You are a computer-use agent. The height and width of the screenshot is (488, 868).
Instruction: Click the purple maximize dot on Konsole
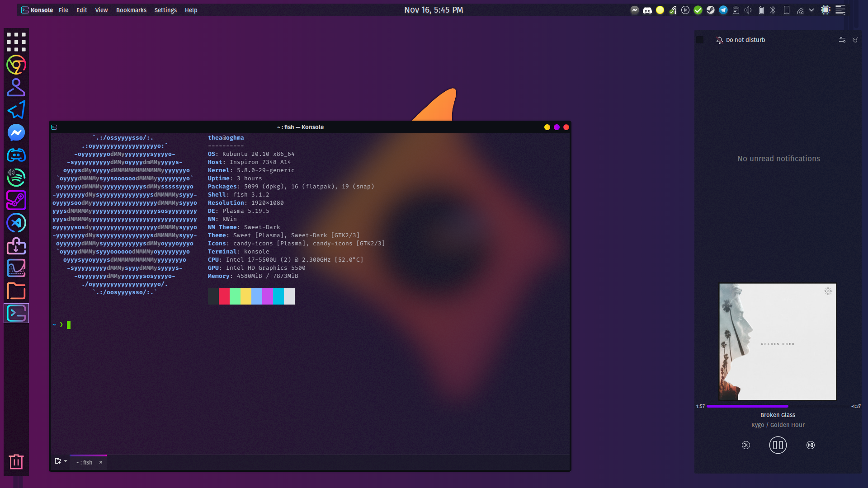(x=557, y=127)
